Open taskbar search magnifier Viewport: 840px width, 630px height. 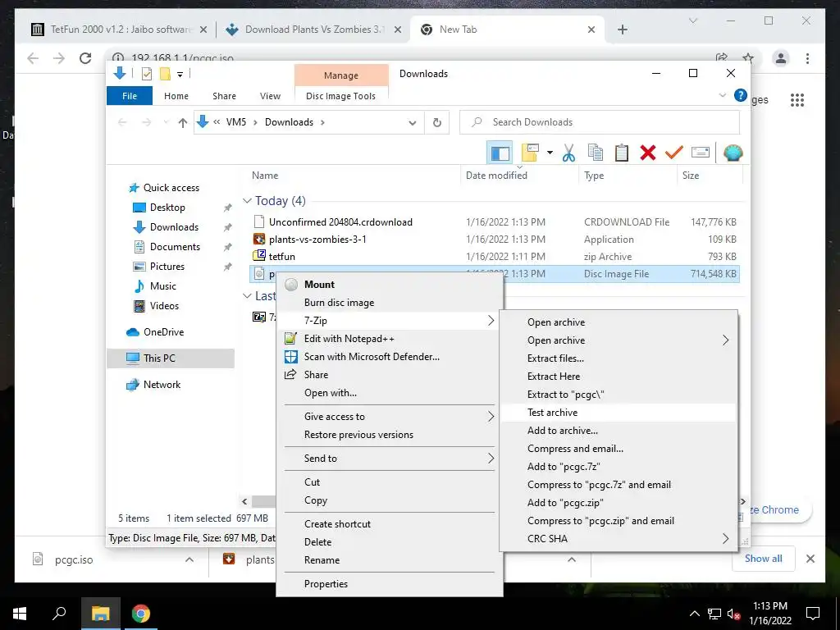59,614
